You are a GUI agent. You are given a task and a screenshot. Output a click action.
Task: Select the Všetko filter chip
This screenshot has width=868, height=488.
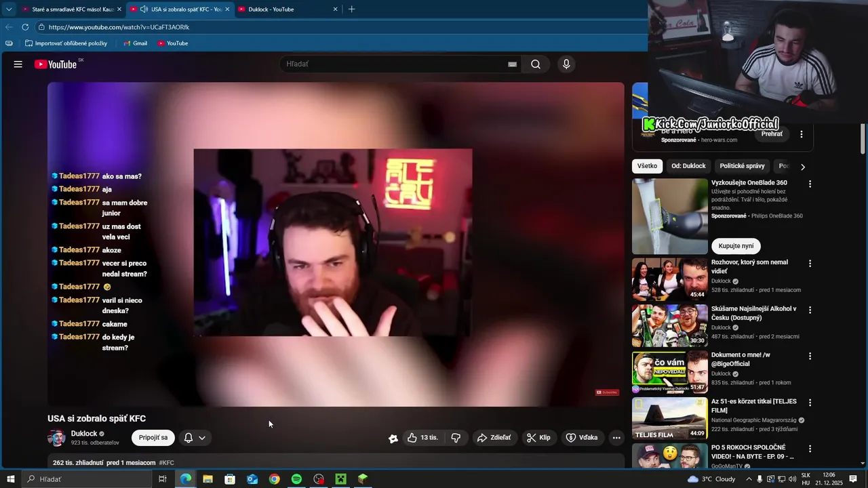pos(647,166)
